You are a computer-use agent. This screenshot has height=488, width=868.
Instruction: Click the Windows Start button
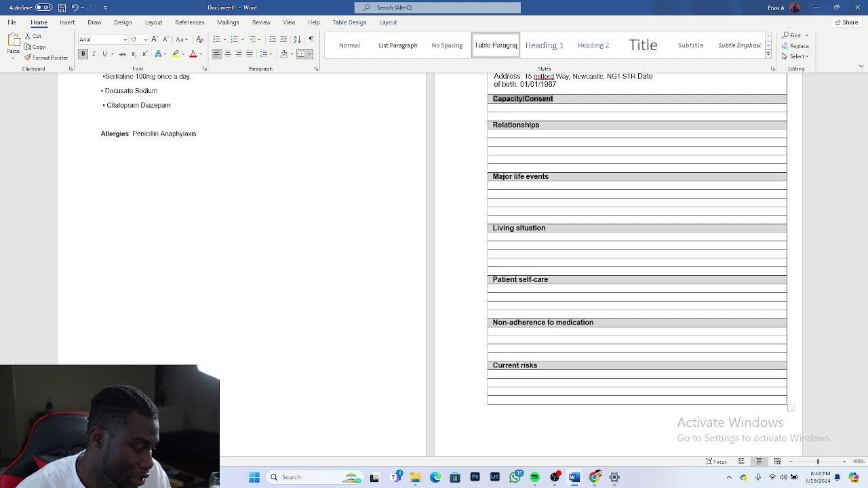point(254,477)
